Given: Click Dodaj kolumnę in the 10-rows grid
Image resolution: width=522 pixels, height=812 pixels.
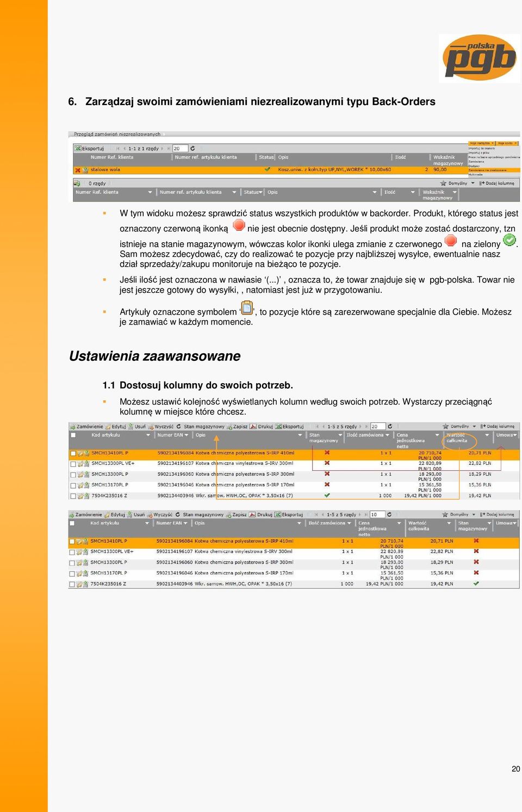Looking at the screenshot, I should coord(497,514).
